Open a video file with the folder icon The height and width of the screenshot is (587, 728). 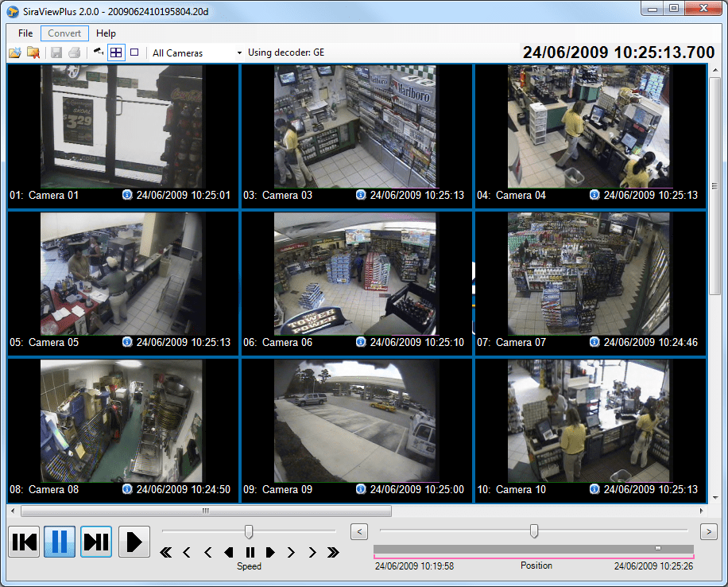coord(15,52)
